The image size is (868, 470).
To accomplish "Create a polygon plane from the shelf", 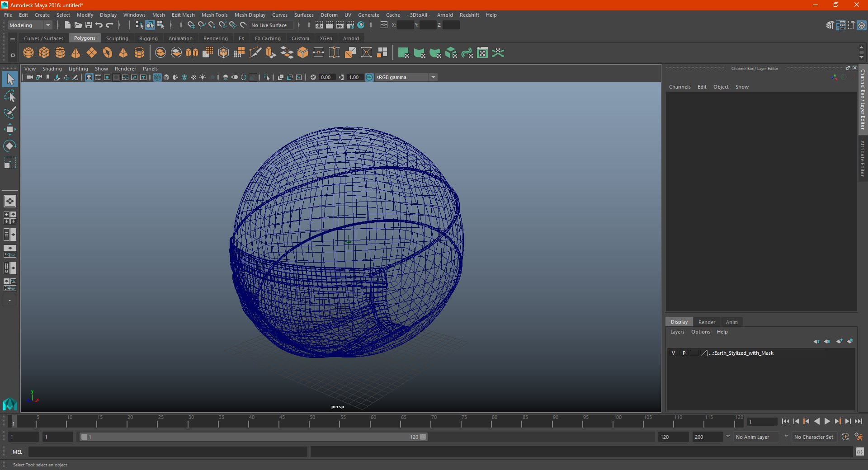I will [92, 53].
